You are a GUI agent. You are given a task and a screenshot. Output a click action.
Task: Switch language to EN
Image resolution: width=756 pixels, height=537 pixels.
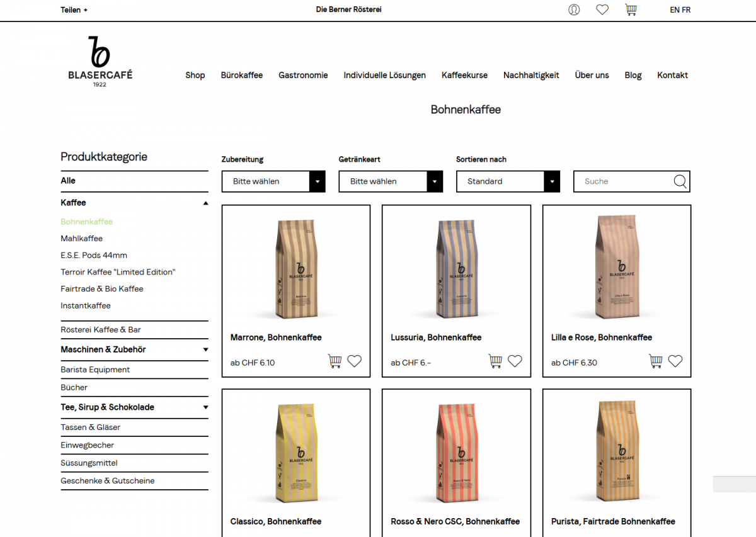[x=675, y=10]
